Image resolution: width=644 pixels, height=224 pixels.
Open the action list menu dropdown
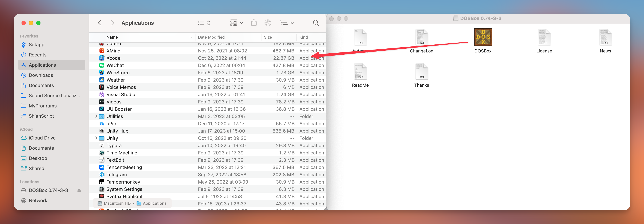pos(286,23)
